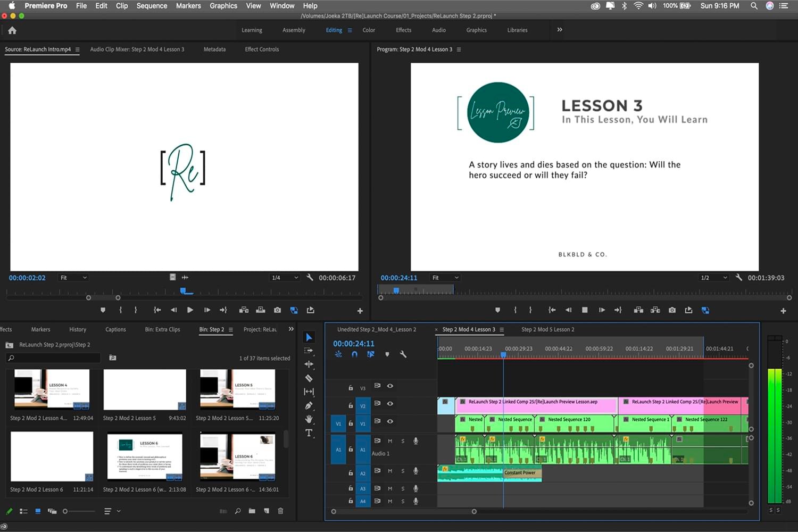Image resolution: width=798 pixels, height=532 pixels.
Task: Expand overflow workspaces chevron
Action: point(560,30)
